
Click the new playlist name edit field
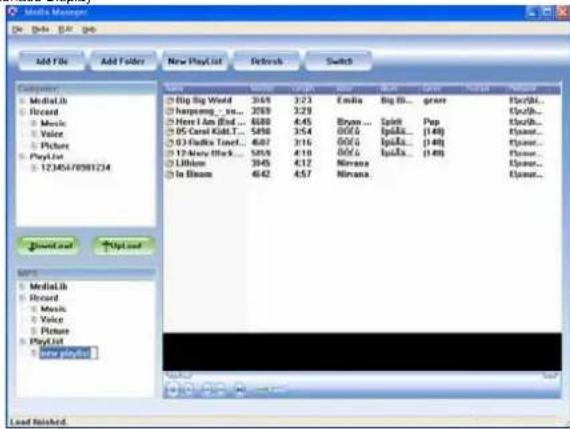pyautogui.click(x=69, y=353)
